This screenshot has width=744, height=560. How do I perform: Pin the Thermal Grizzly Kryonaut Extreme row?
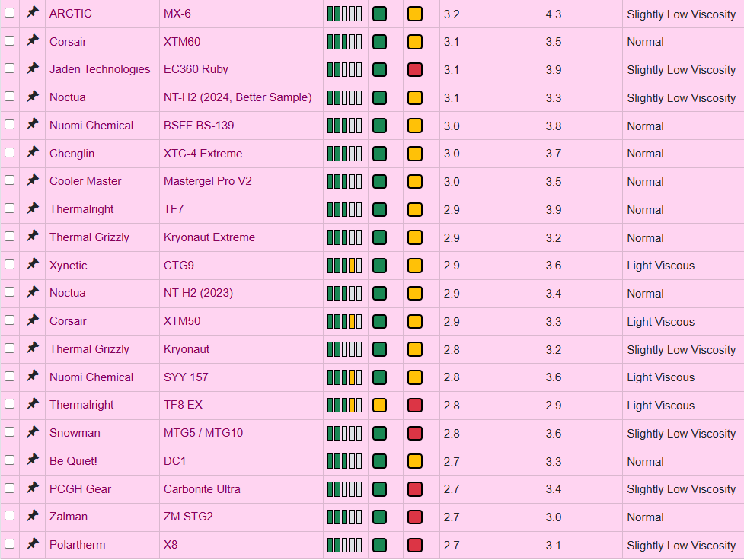(32, 236)
